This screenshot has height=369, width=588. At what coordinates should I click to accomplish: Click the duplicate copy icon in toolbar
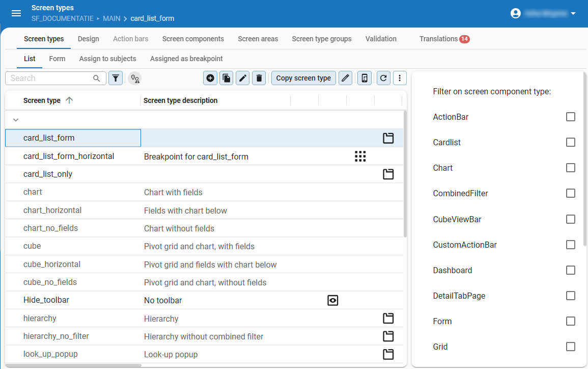pyautogui.click(x=227, y=78)
